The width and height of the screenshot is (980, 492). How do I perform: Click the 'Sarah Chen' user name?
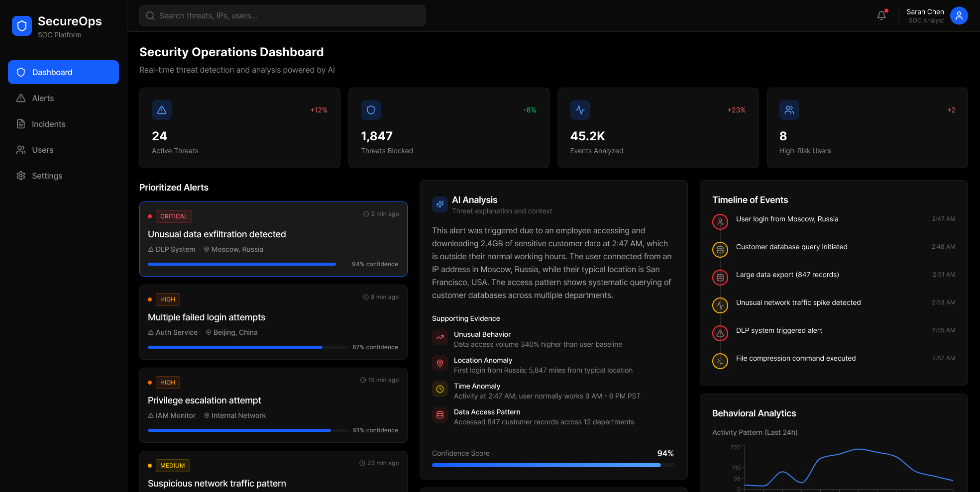tap(925, 12)
